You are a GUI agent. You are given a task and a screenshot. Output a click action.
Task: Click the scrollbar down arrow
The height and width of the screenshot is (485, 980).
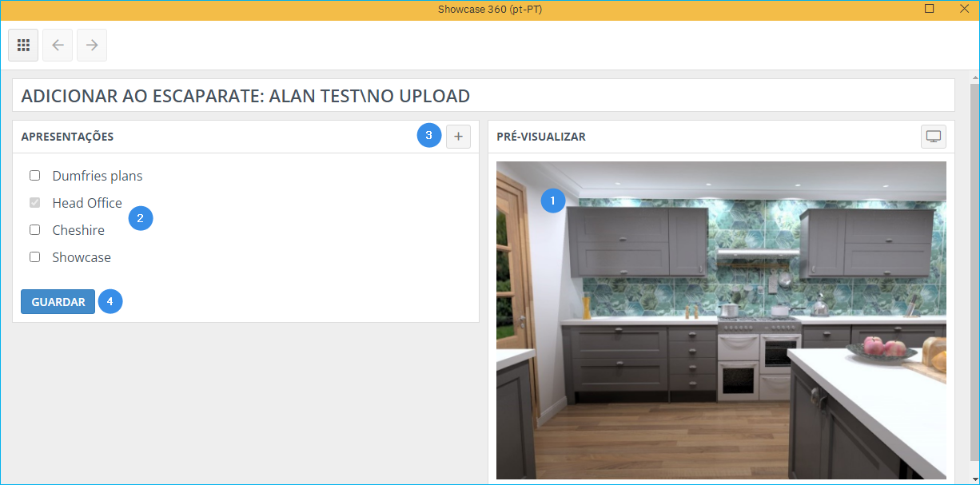[974, 477]
